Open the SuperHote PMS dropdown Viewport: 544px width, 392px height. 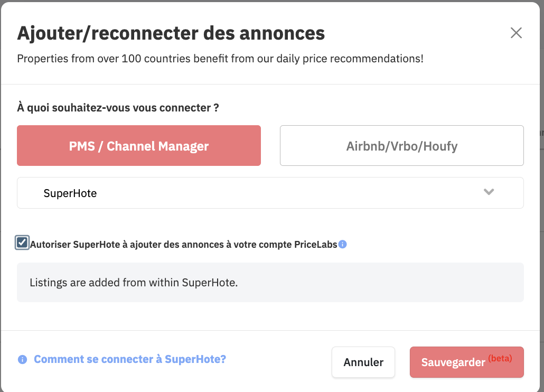(x=270, y=193)
